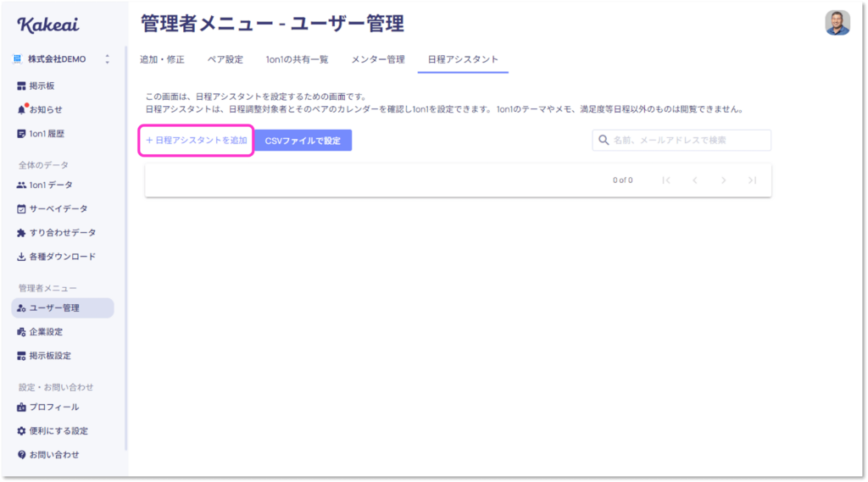
Task: Open 掲示板設定 page
Action: (x=50, y=355)
